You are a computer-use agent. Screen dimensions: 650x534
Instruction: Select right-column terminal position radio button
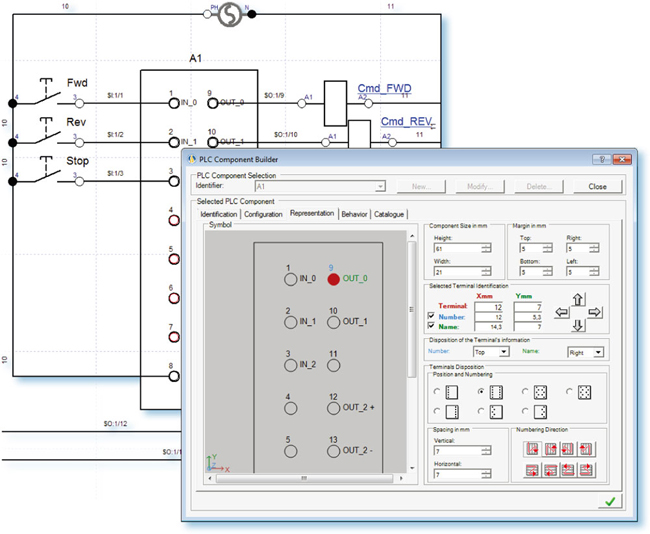[437, 411]
